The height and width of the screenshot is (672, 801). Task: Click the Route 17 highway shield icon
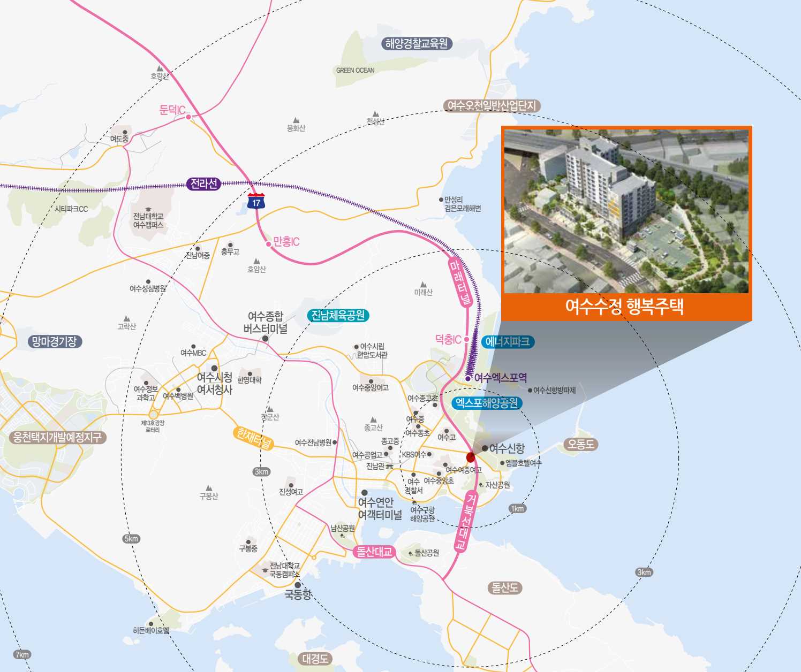[256, 201]
